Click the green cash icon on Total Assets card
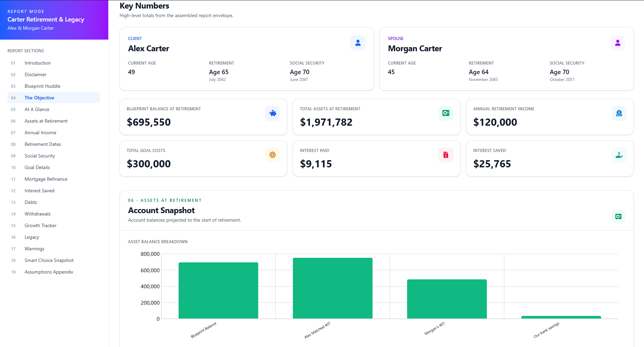 [446, 113]
